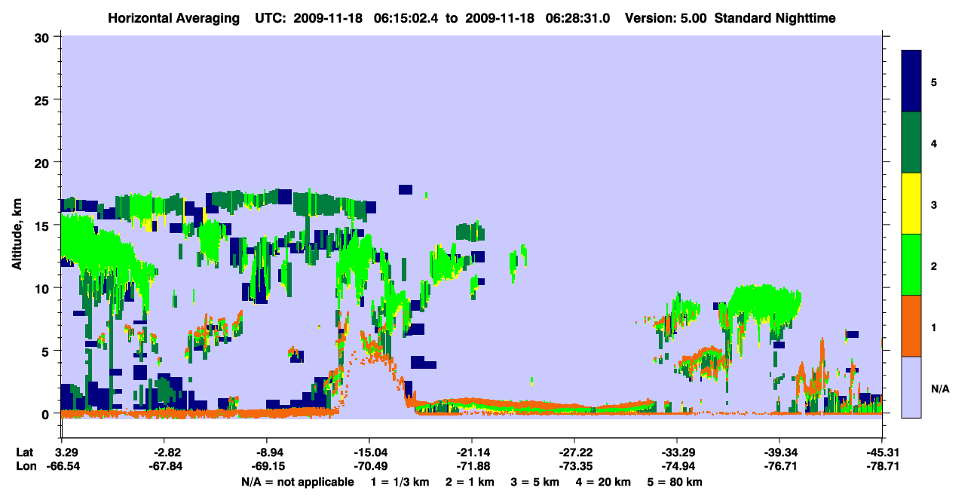Click the latitude value -15.04
The image size is (980, 503).
(369, 452)
